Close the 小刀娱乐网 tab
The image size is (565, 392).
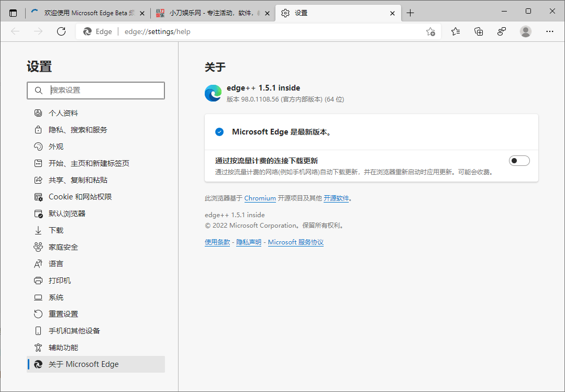[x=267, y=13]
